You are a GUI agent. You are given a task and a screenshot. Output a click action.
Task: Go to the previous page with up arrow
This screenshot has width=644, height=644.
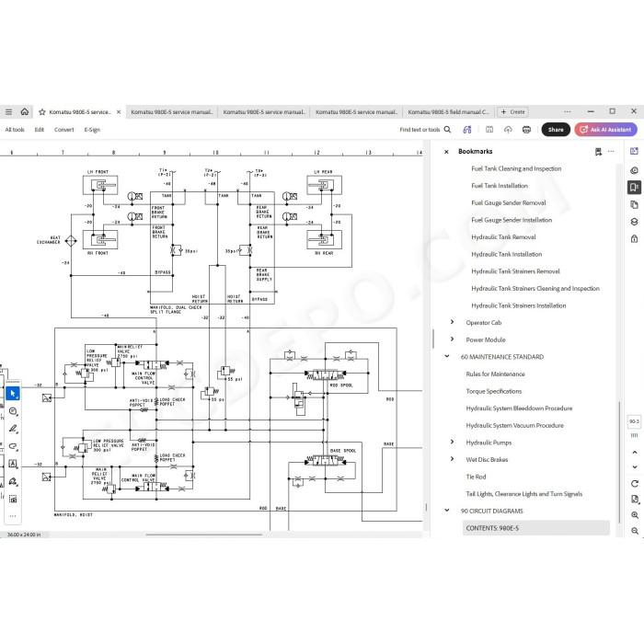pyautogui.click(x=635, y=453)
